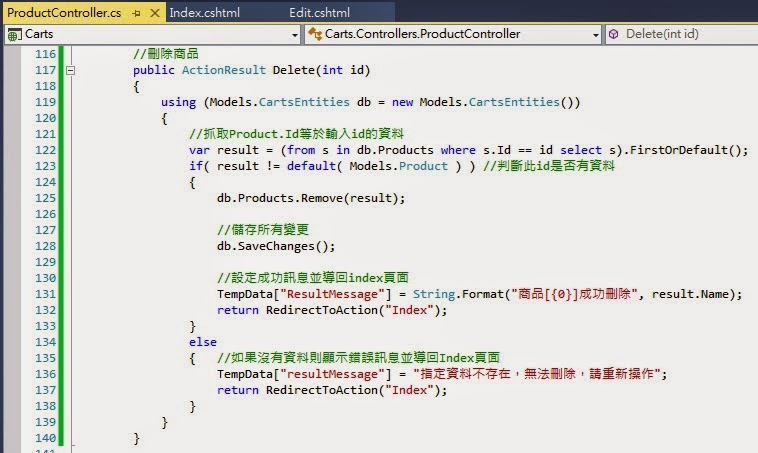Image resolution: width=758 pixels, height=453 pixels.
Task: Click db.SaveChanges() on line 128
Action: 273,246
